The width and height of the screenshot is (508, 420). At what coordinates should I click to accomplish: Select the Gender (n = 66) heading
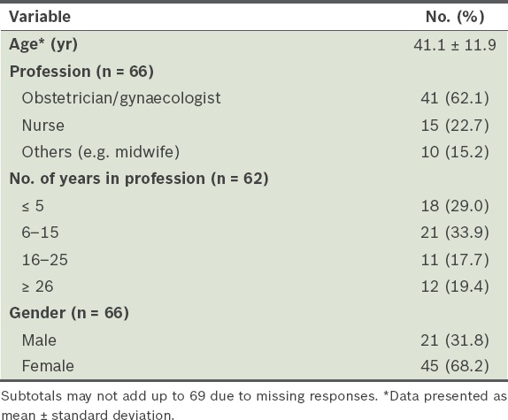69,313
